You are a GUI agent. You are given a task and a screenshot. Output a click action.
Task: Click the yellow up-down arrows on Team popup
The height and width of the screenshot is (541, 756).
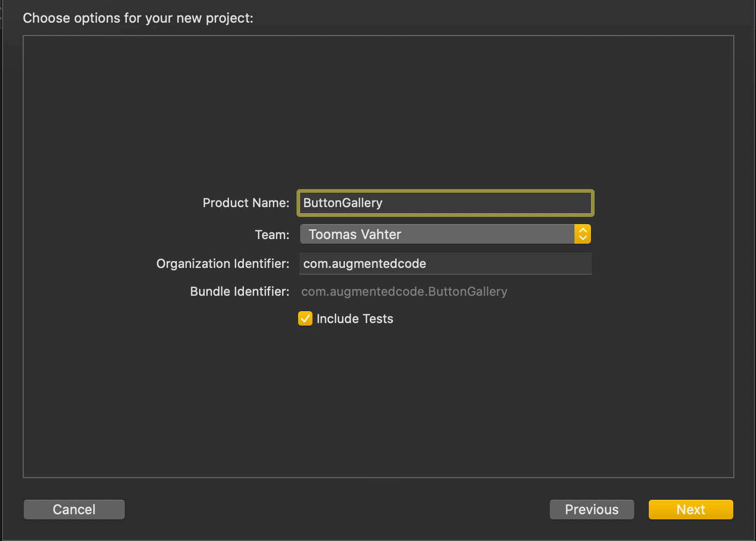(583, 234)
